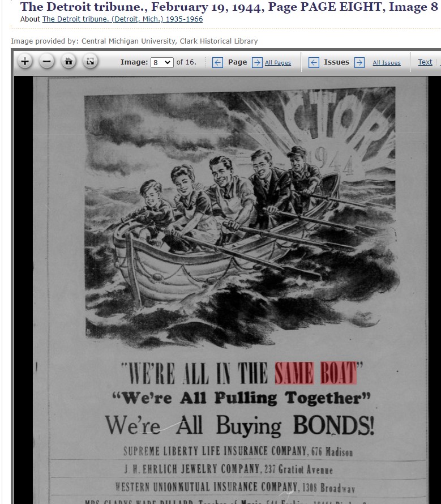Click 'Western Union Mutual Insurance Company' line
Viewport: 441px width, 504px height.
[x=235, y=487]
